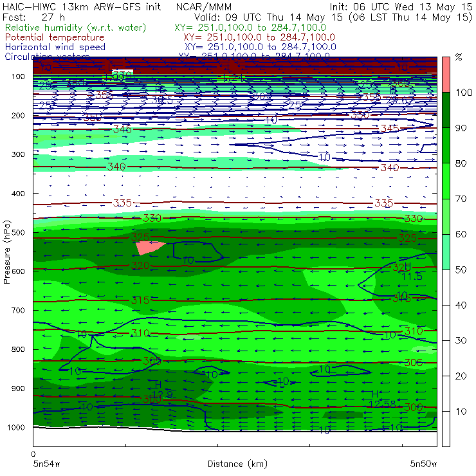The image size is (476, 476).
Task: Select the 50–60% mint green color bar segment
Action: (x=446, y=252)
